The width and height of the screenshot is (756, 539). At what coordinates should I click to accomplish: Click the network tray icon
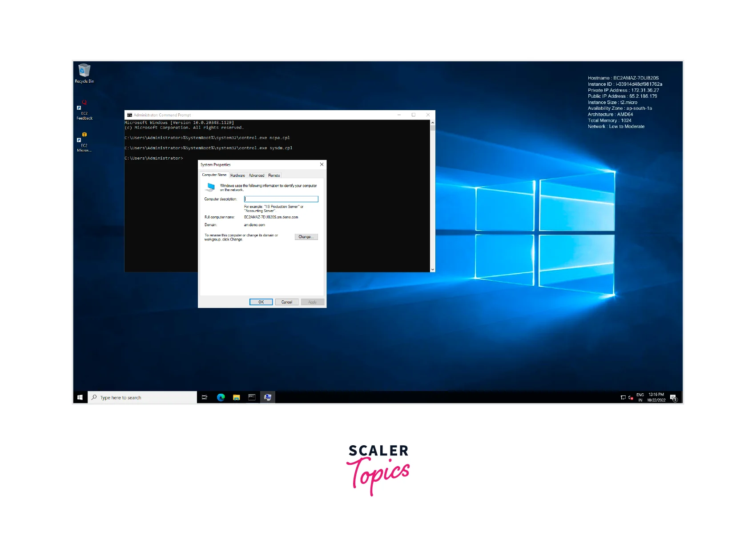[x=623, y=398]
